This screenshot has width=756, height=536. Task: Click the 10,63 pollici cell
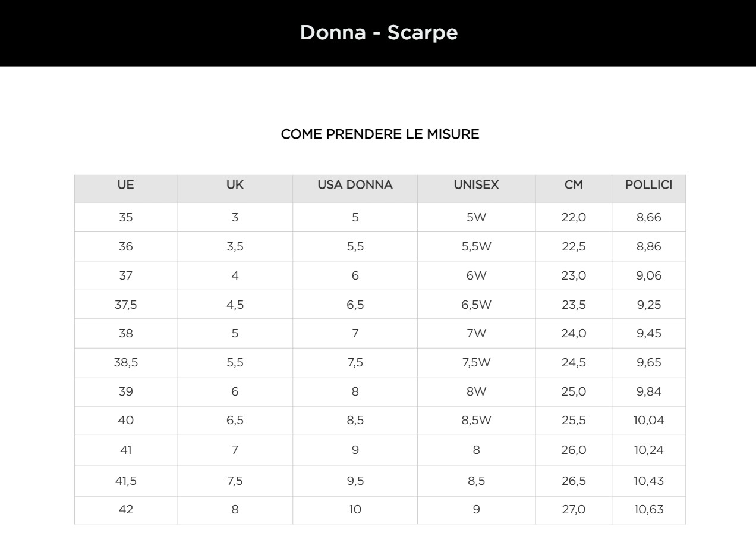pos(648,509)
